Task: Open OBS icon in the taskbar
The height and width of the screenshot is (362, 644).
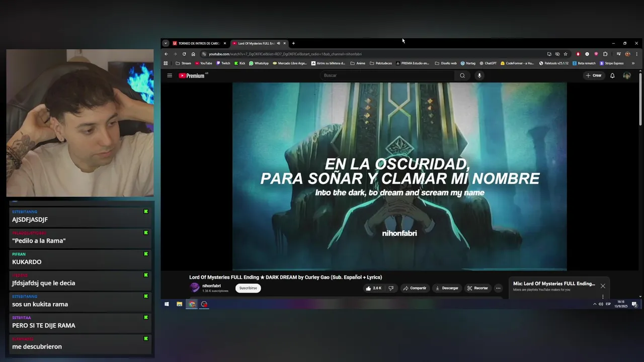Action: coord(204,304)
